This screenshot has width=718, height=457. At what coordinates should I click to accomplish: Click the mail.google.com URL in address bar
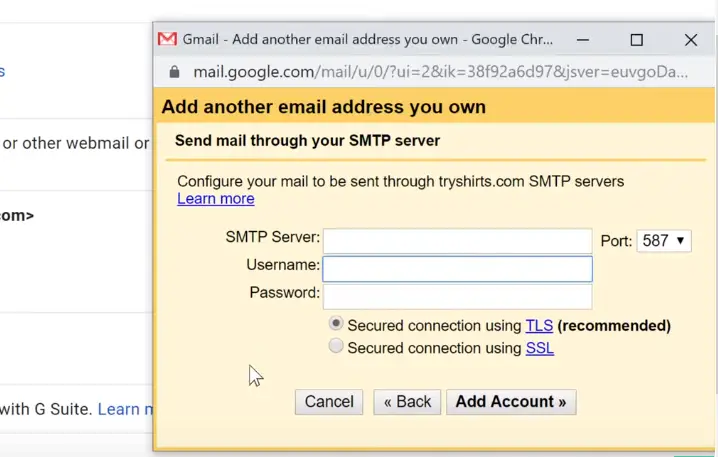tap(440, 72)
